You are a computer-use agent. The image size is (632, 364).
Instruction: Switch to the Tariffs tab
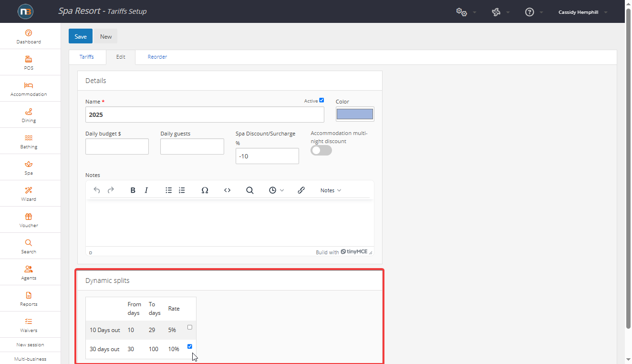click(86, 57)
